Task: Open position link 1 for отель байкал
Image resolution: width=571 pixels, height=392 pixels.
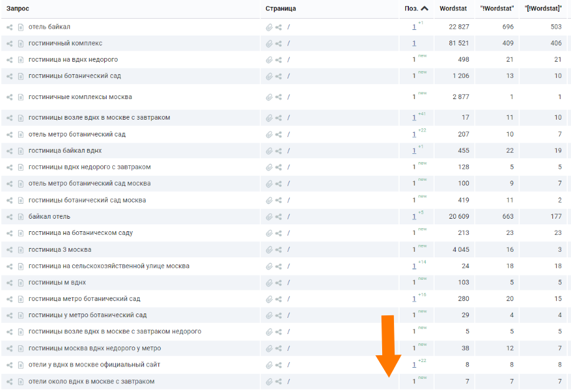Action: (414, 27)
